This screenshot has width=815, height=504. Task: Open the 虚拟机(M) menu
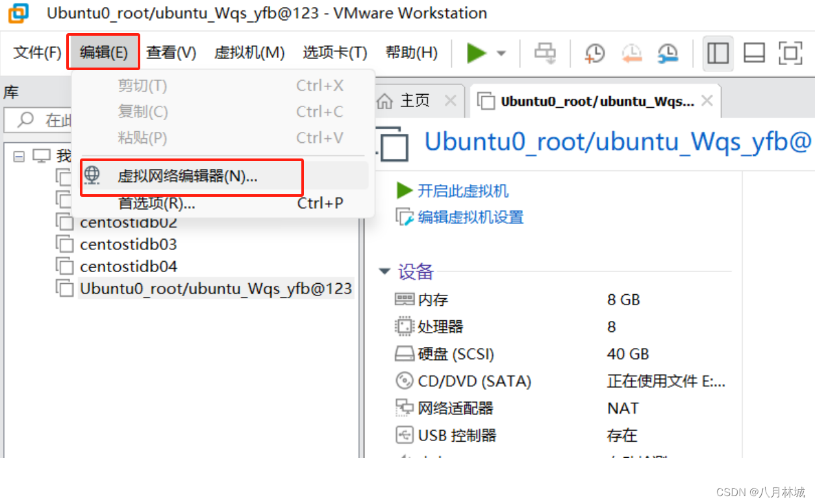[249, 53]
